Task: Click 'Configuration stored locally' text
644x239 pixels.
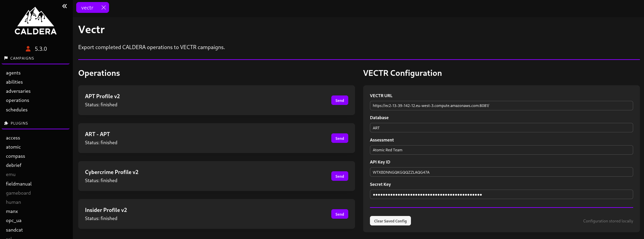Action: 608,221
